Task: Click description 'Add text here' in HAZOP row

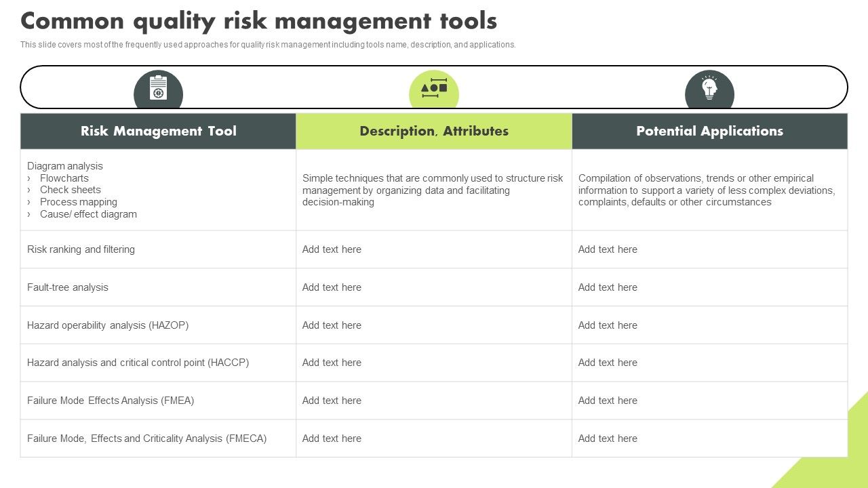Action: click(x=332, y=325)
